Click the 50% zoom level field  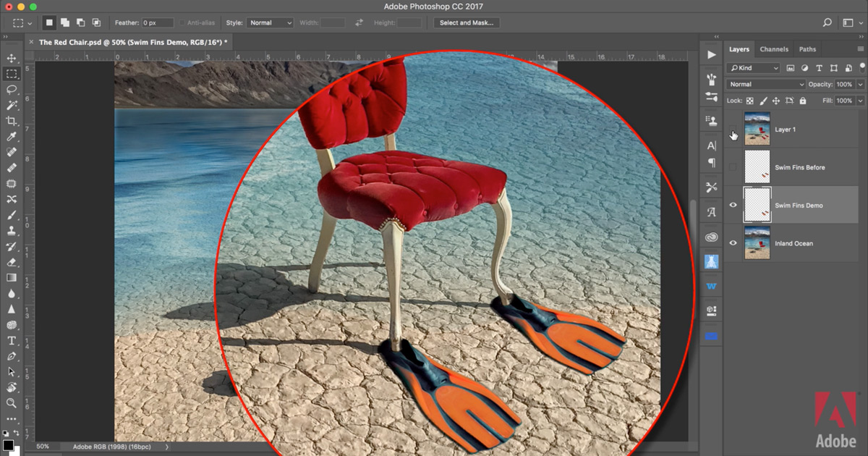pos(43,447)
